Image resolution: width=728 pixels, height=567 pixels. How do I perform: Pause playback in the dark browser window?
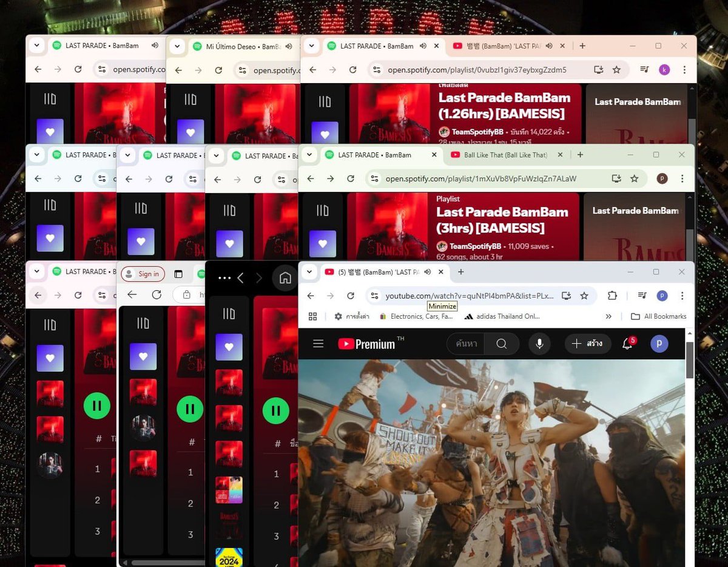click(276, 410)
